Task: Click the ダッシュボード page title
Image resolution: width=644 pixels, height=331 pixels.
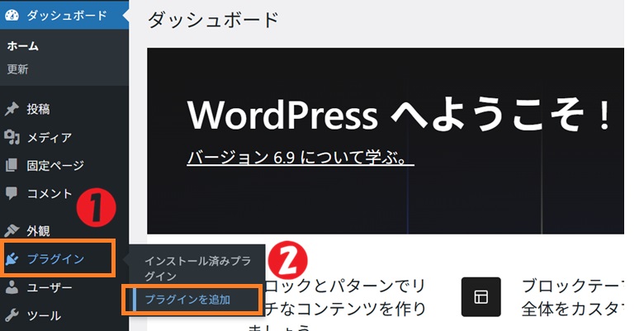Action: tap(213, 20)
